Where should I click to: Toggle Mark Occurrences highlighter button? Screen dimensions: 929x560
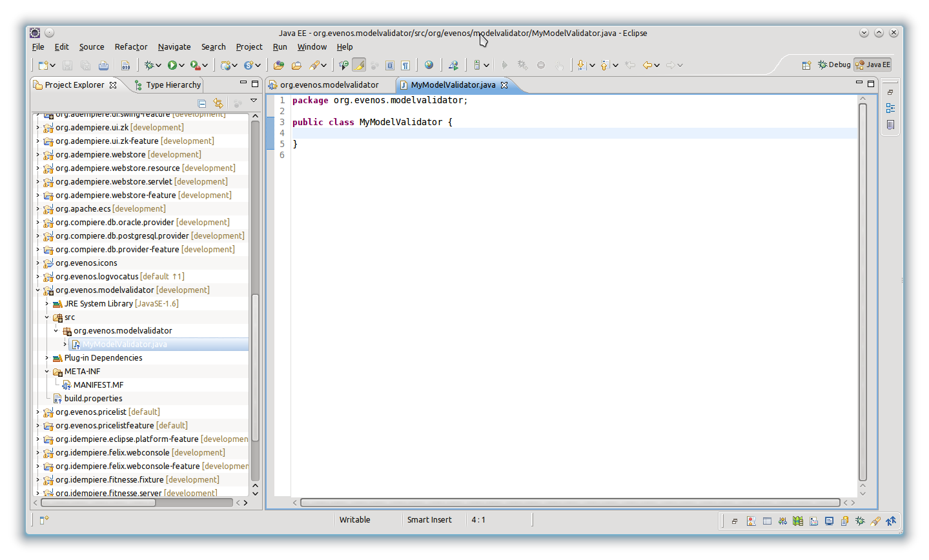pyautogui.click(x=359, y=65)
